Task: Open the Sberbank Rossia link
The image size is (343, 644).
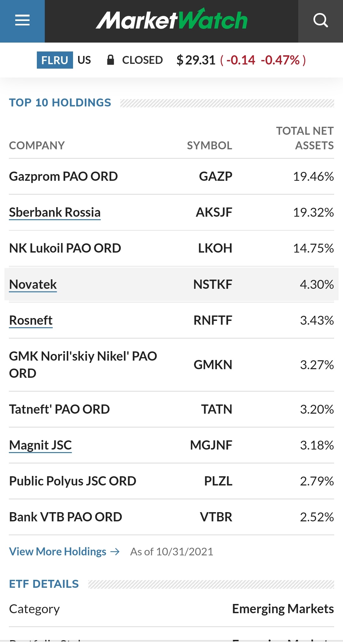Action: pos(55,212)
